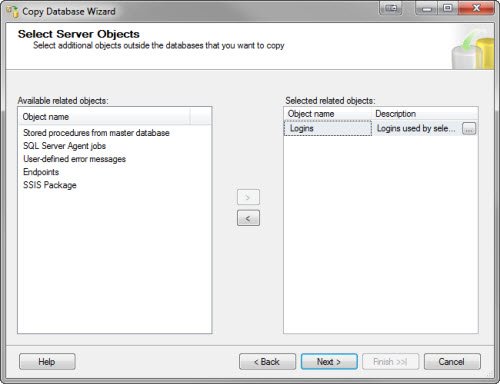500x384 pixels.
Task: Move selected object left with the < button
Action: pyautogui.click(x=248, y=218)
